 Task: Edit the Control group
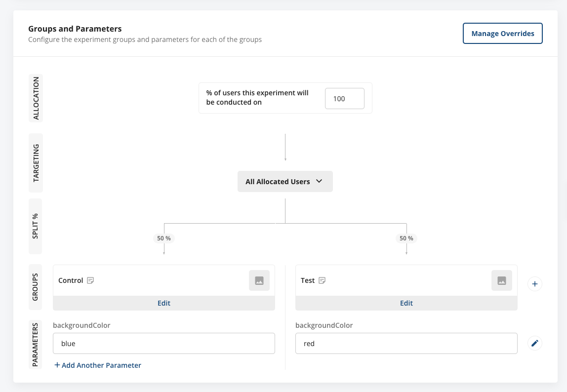point(164,303)
